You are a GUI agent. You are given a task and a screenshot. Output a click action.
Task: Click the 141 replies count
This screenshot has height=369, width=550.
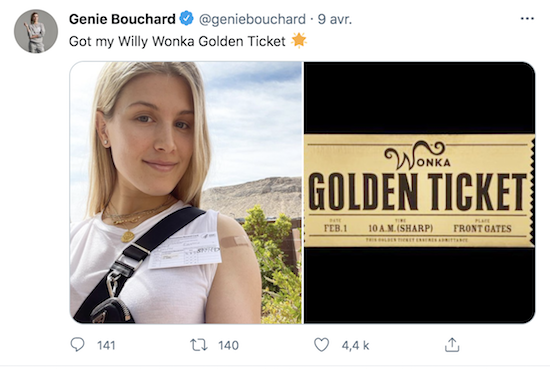click(x=106, y=345)
